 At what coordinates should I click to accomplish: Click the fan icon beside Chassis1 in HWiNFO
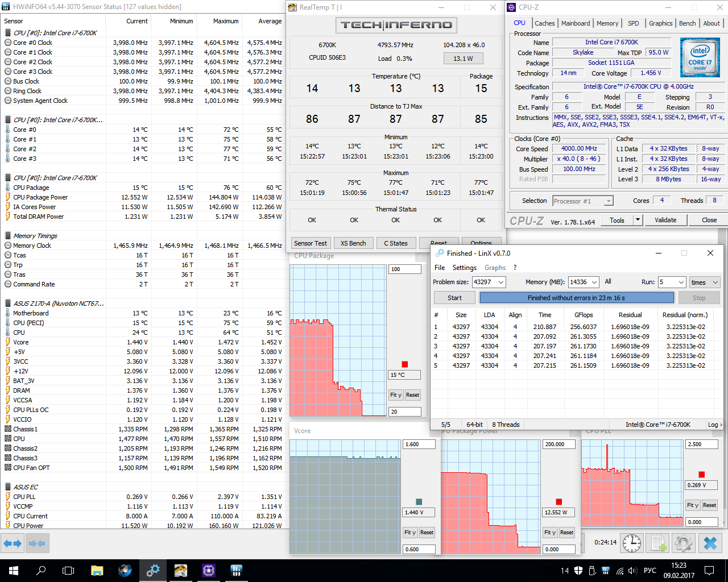[x=8, y=429]
